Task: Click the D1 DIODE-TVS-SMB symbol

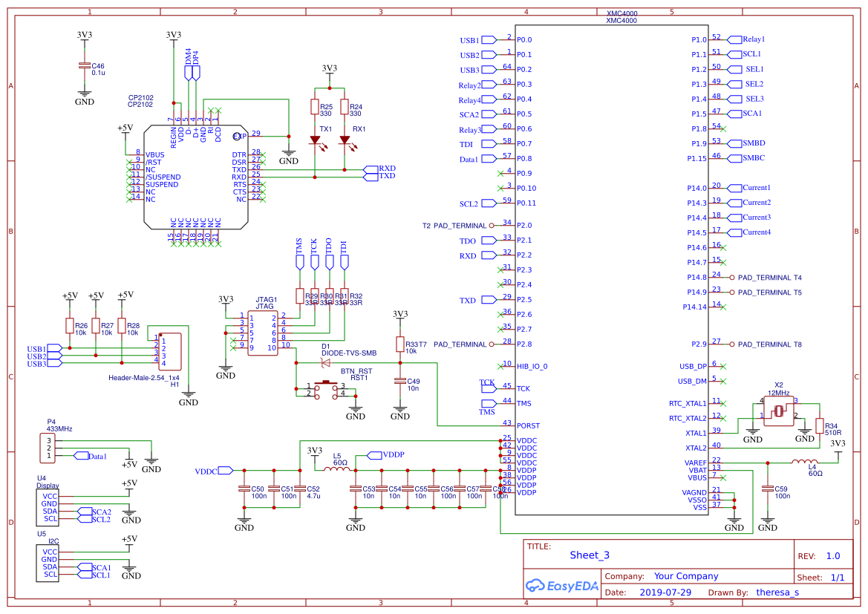Action: pyautogui.click(x=325, y=362)
